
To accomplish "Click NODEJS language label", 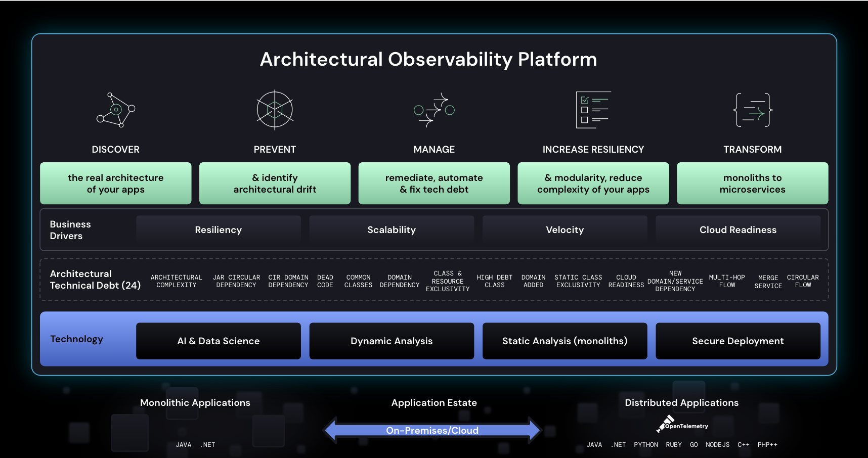I will (x=718, y=445).
